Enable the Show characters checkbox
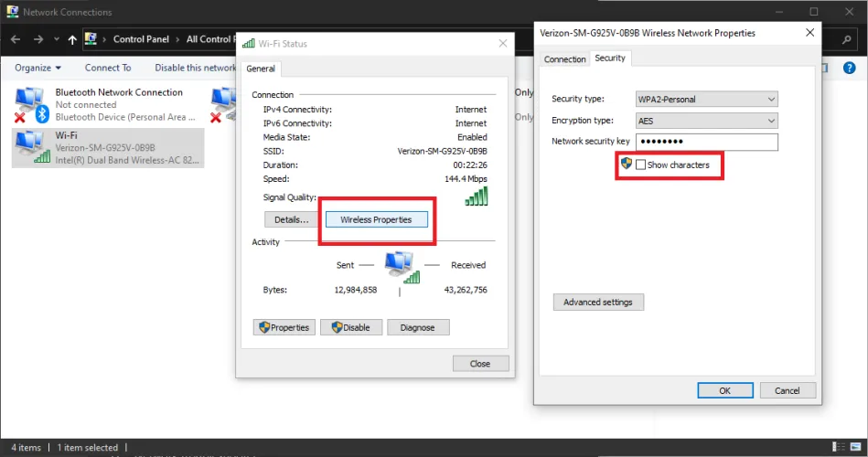 pyautogui.click(x=641, y=165)
